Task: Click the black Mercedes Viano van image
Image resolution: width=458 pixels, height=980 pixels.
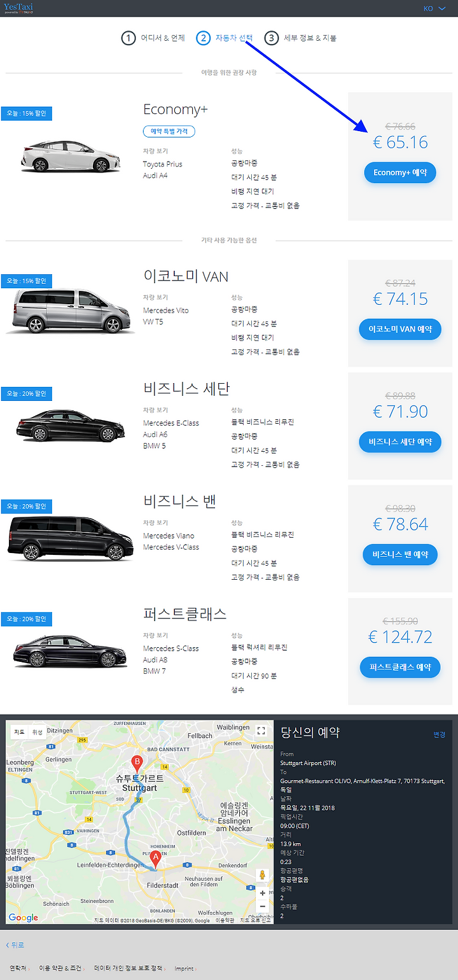Action: 69,538
